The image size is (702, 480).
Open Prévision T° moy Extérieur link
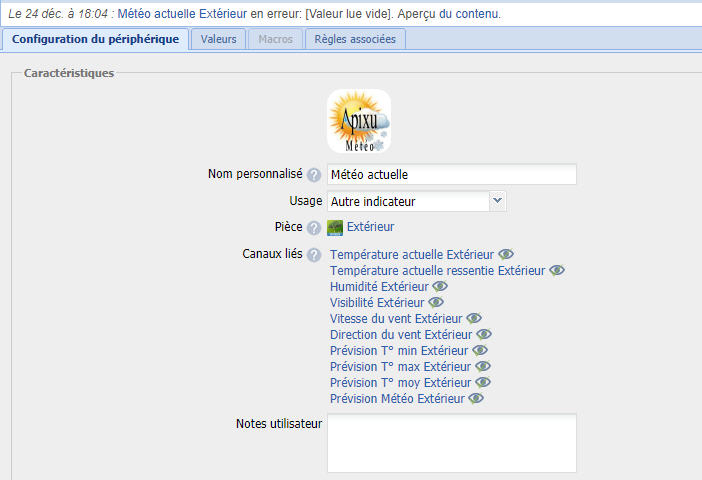[x=401, y=383]
